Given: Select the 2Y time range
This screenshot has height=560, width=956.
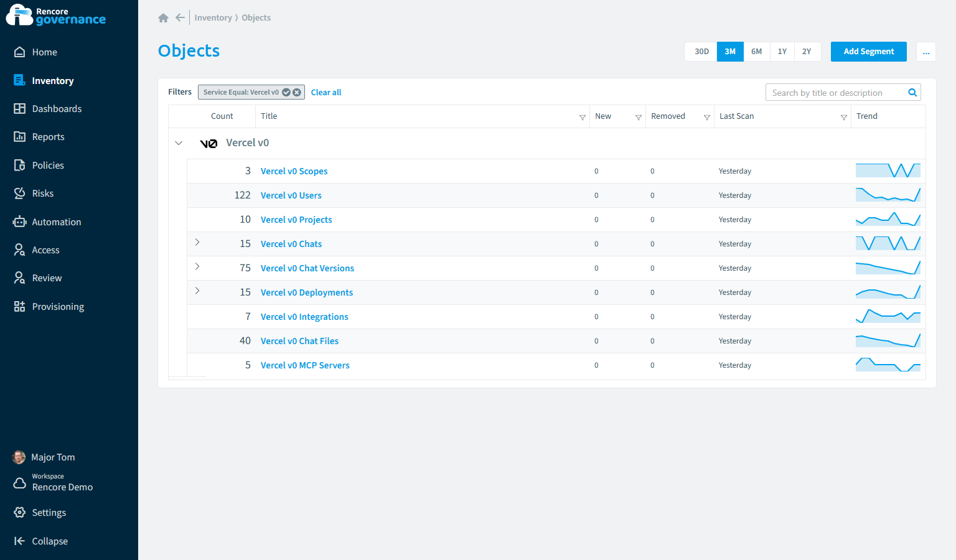Looking at the screenshot, I should pos(807,52).
